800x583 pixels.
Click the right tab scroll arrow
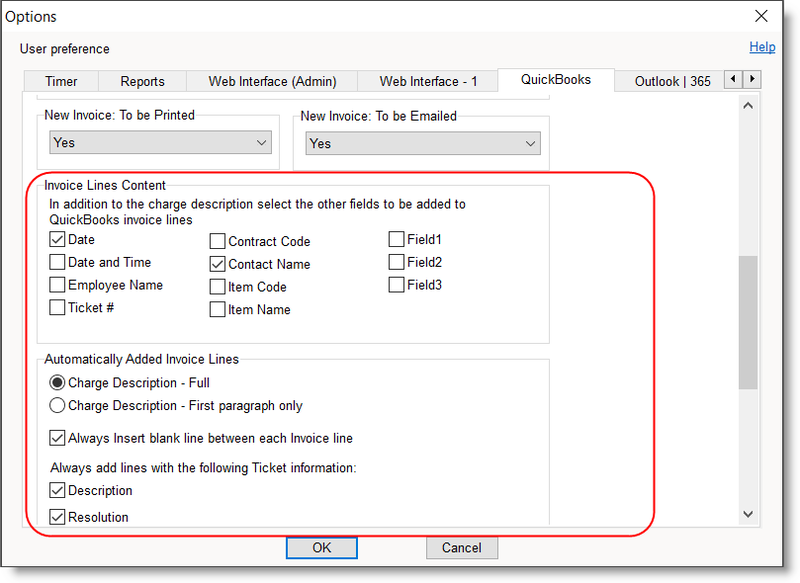click(752, 78)
